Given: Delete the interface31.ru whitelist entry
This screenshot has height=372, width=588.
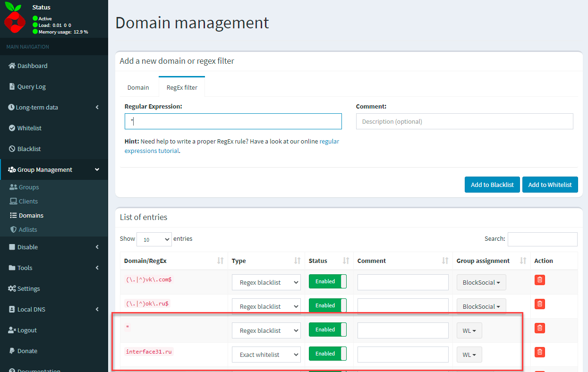Looking at the screenshot, I should pyautogui.click(x=540, y=352).
